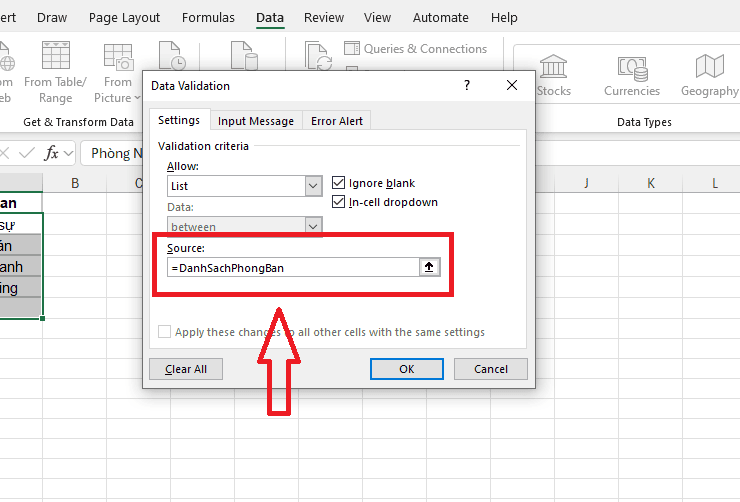740x502 pixels.
Task: Open the Page Layout ribbon tab
Action: 125,17
